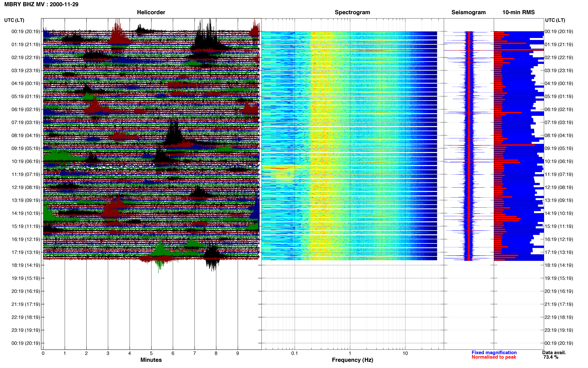Click the left 'UTC (LT)' axis label
This screenshot has width=588, height=368.
coord(14,20)
